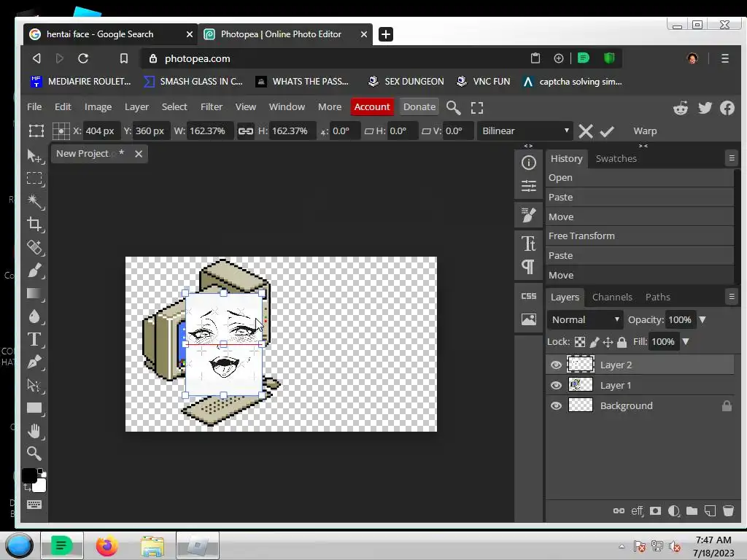This screenshot has width=747, height=560.
Task: Toggle width-height aspect ratio link
Action: point(245,131)
